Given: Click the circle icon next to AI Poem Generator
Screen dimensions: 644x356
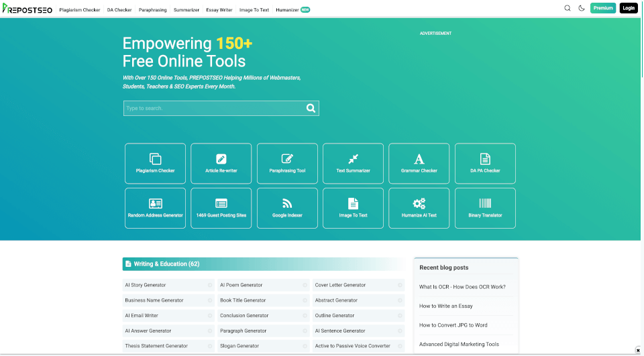Looking at the screenshot, I should click(x=305, y=285).
